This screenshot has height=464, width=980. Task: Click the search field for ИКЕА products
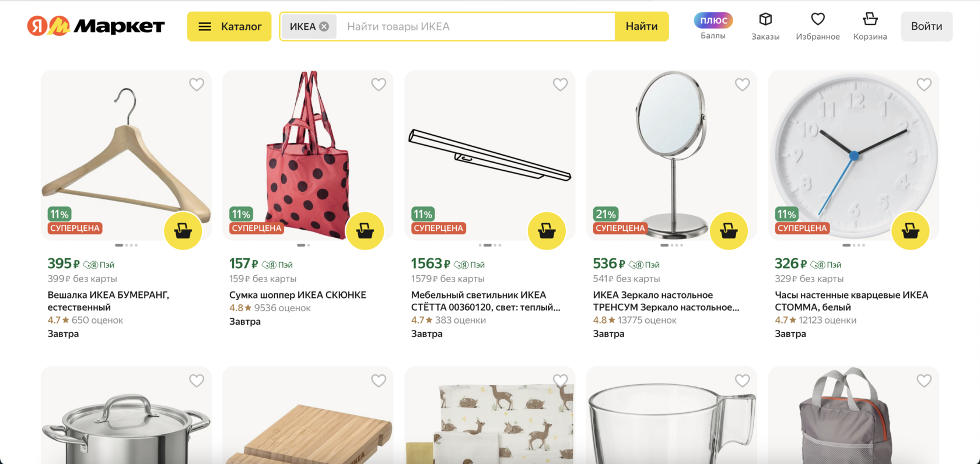(475, 27)
